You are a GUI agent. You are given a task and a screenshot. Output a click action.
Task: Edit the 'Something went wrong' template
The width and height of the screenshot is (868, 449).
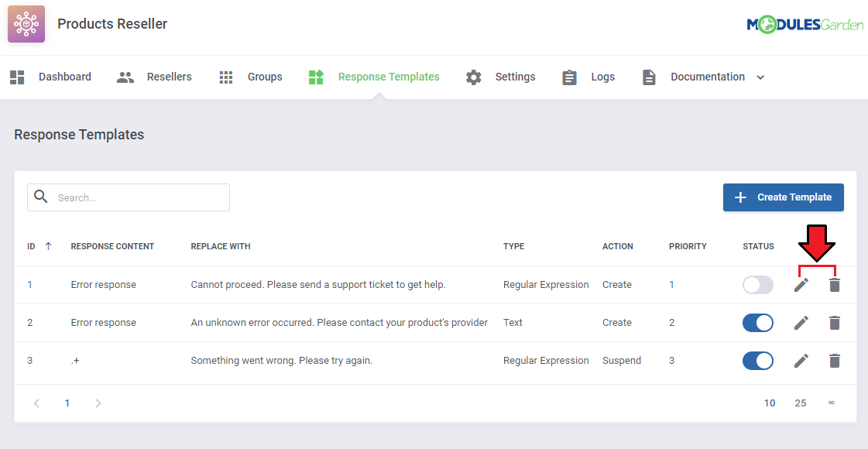pyautogui.click(x=801, y=361)
